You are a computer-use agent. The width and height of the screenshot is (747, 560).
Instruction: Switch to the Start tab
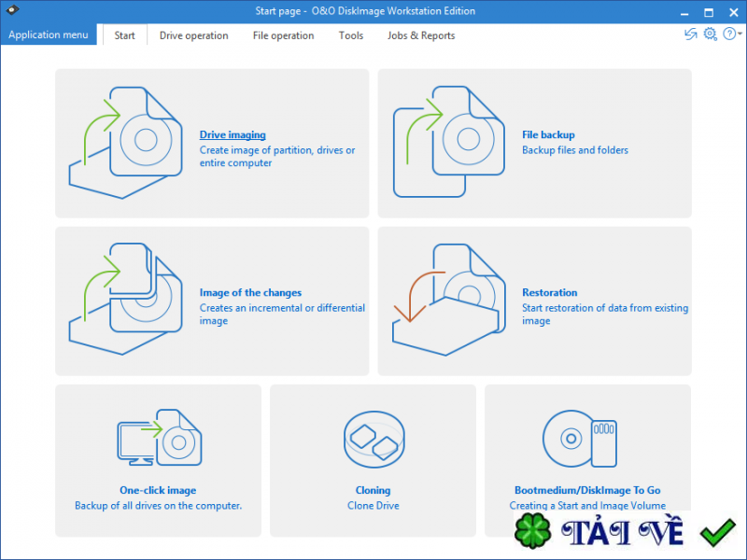pyautogui.click(x=124, y=35)
